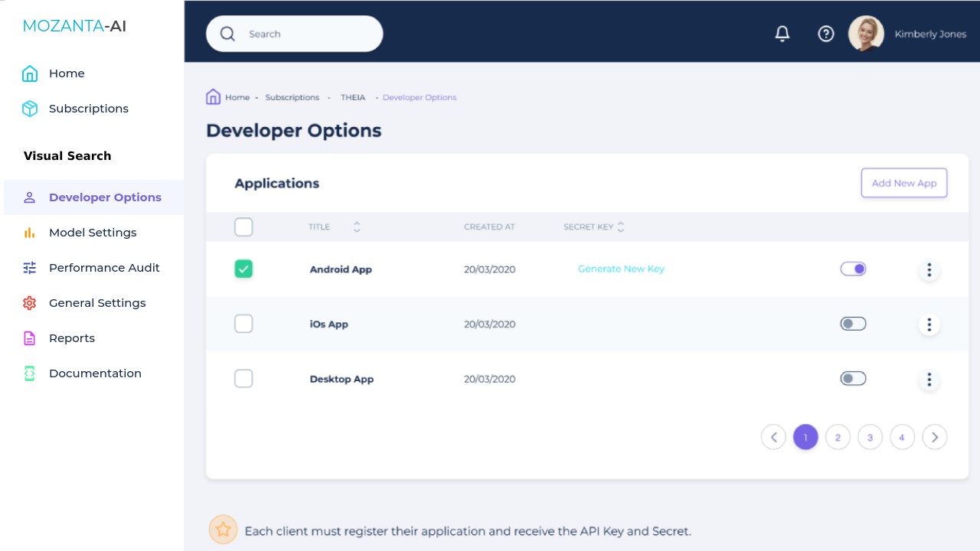Click the Reports document icon

30,338
